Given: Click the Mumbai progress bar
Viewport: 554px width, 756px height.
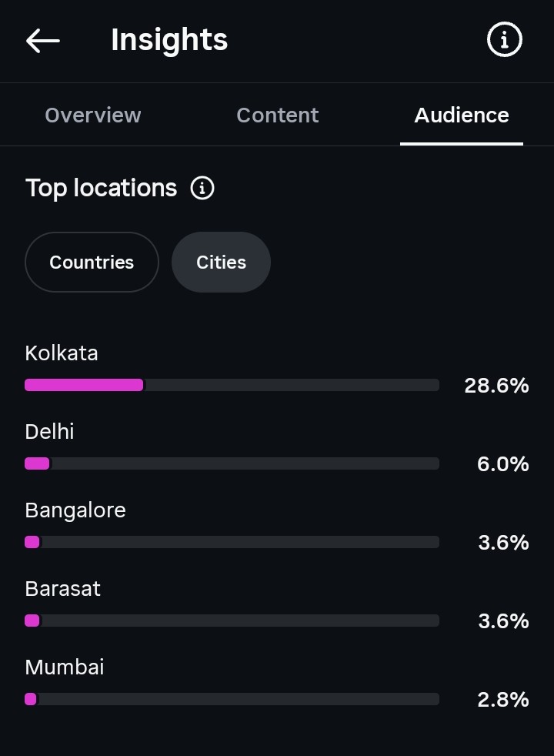Looking at the screenshot, I should [x=232, y=699].
